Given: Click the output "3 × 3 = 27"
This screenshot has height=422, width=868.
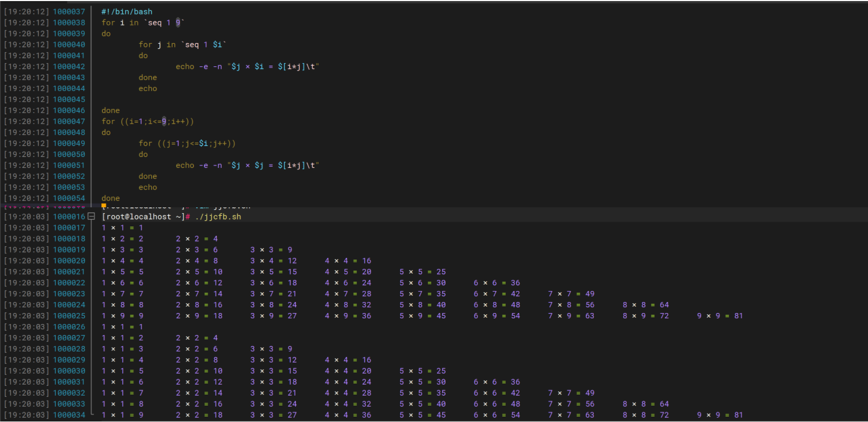Looking at the screenshot, I should pos(274,415).
